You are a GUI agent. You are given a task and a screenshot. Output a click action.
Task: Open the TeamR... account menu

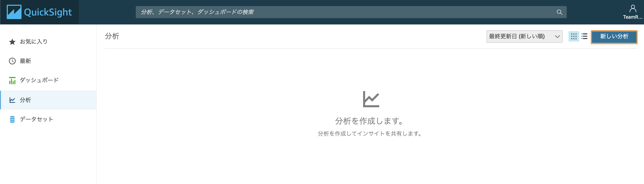(633, 17)
